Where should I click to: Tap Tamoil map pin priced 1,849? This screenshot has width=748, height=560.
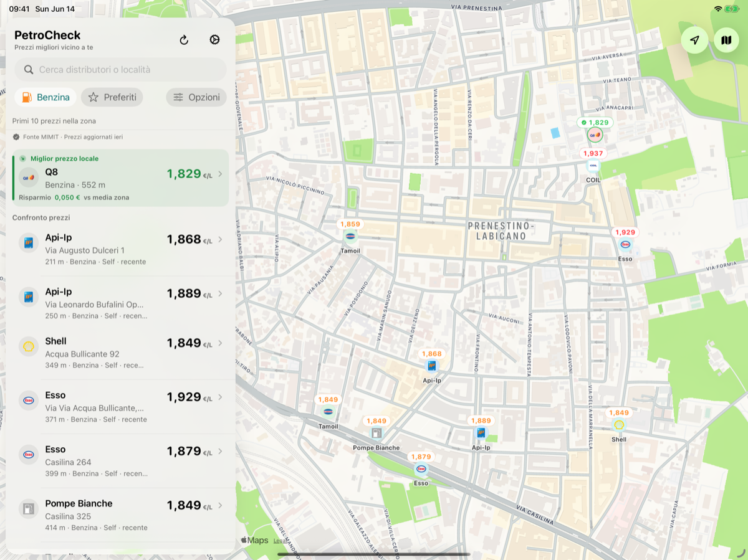(328, 412)
